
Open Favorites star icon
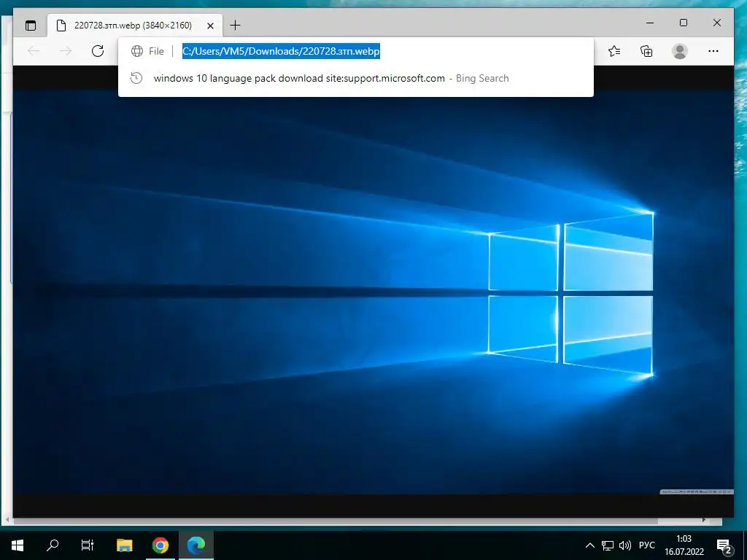coord(614,51)
